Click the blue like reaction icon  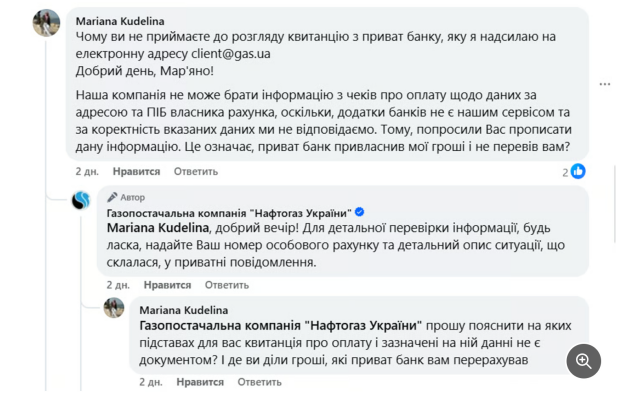coord(578,172)
